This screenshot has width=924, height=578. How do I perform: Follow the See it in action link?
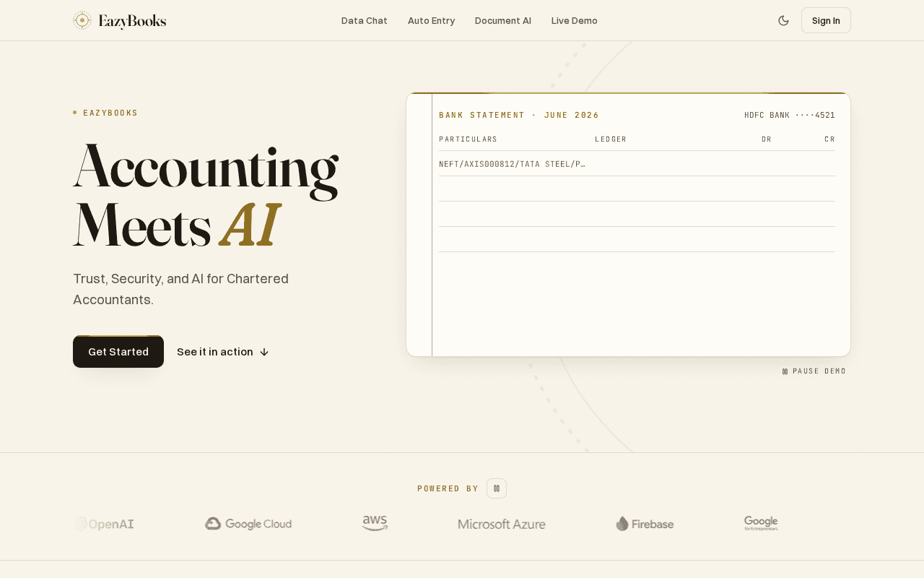click(223, 352)
